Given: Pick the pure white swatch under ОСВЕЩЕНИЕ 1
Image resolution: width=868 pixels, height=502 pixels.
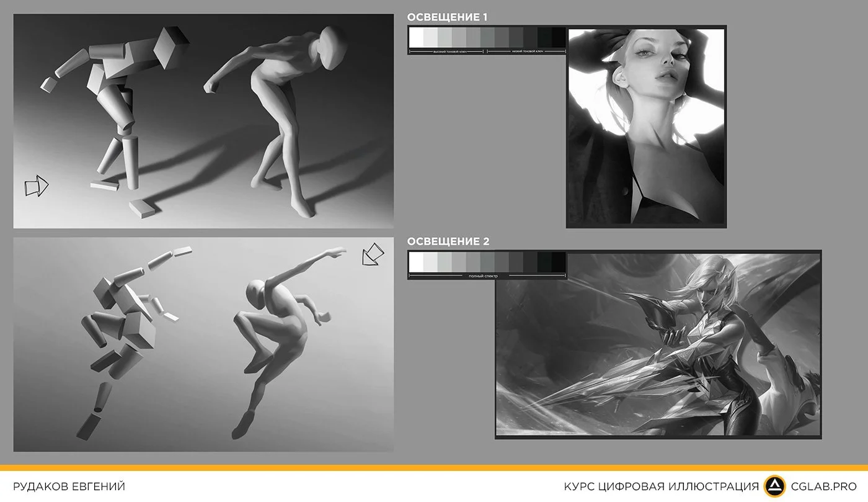Looking at the screenshot, I should [x=417, y=37].
